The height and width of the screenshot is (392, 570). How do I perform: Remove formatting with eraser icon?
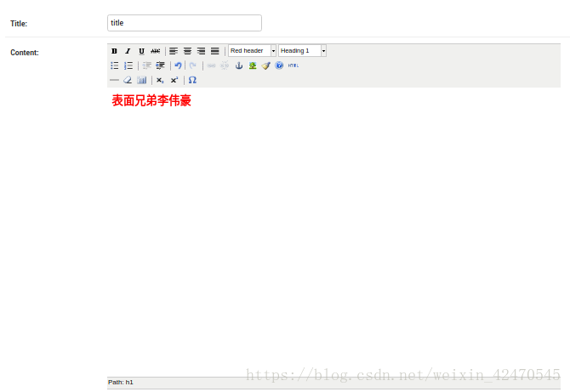click(128, 80)
